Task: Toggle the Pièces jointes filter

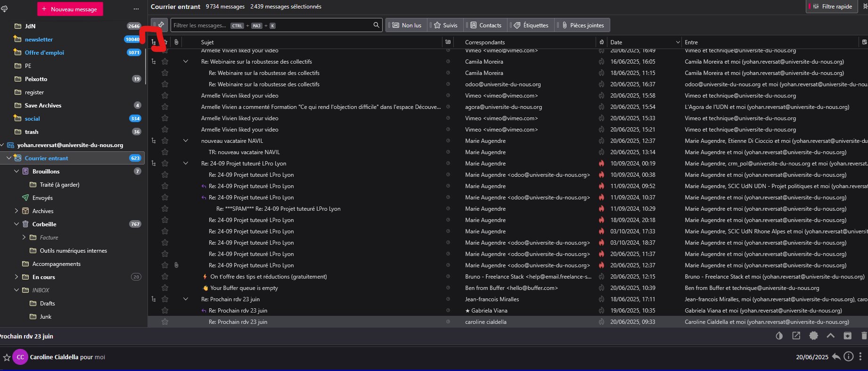Action: (x=583, y=25)
